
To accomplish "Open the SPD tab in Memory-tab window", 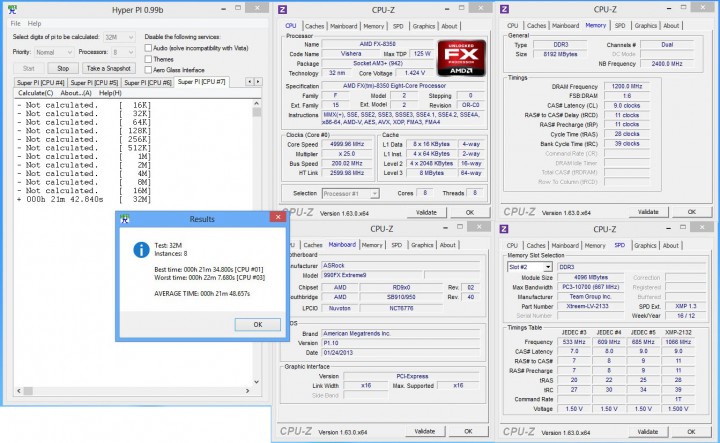I will 620,26.
